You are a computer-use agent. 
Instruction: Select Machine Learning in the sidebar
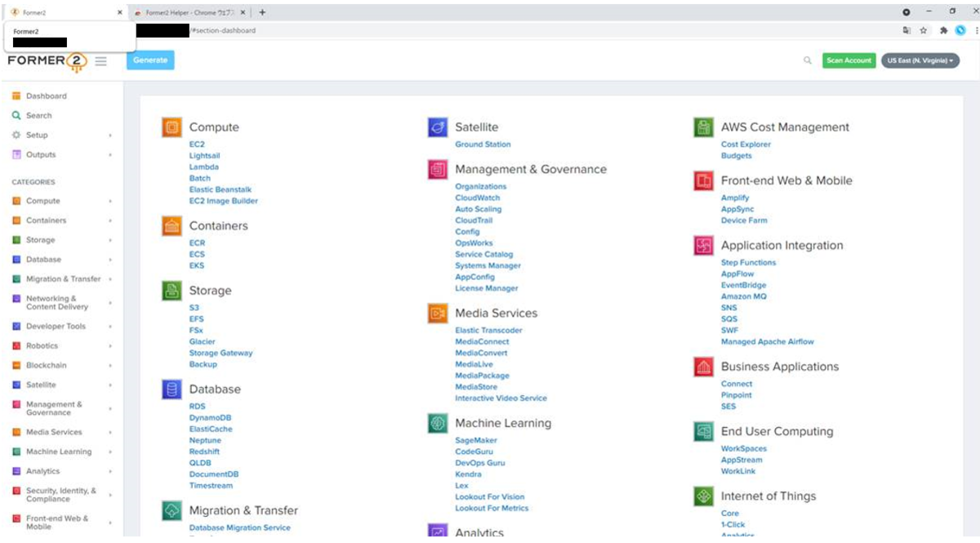[x=59, y=452]
